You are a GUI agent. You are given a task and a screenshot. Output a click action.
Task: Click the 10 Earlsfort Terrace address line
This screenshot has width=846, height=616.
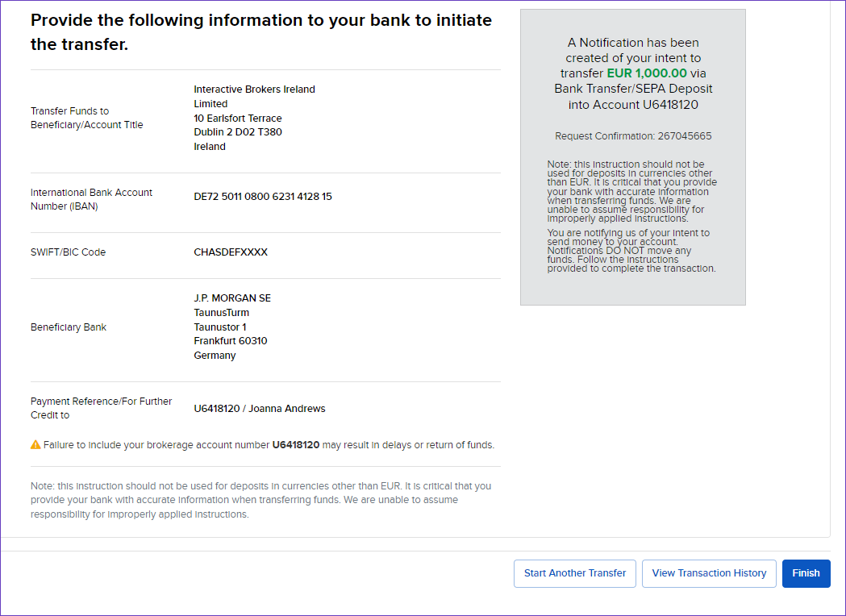237,119
